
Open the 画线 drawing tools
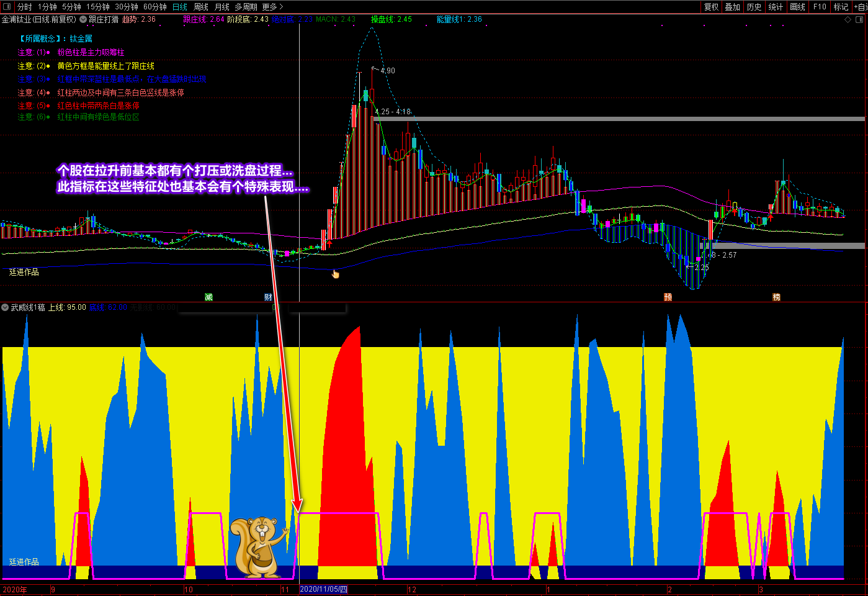[797, 7]
